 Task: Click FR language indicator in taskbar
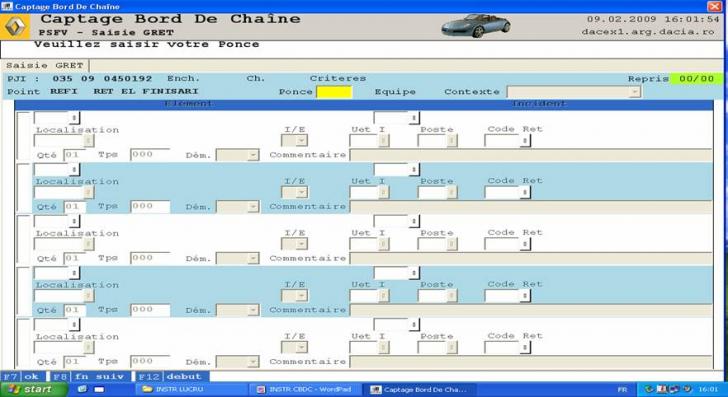coord(622,390)
